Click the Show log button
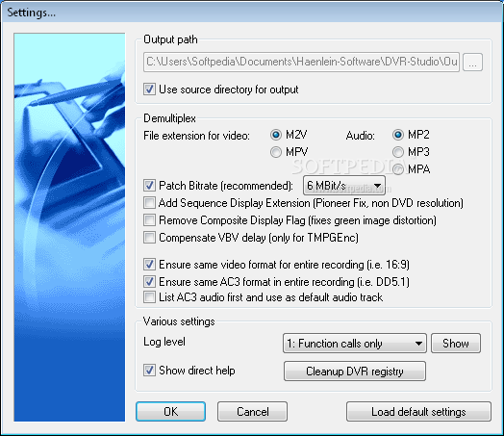This screenshot has width=504, height=436. pos(456,344)
